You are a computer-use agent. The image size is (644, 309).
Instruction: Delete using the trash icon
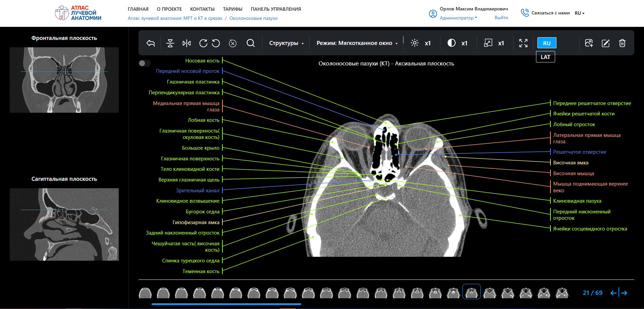click(622, 43)
